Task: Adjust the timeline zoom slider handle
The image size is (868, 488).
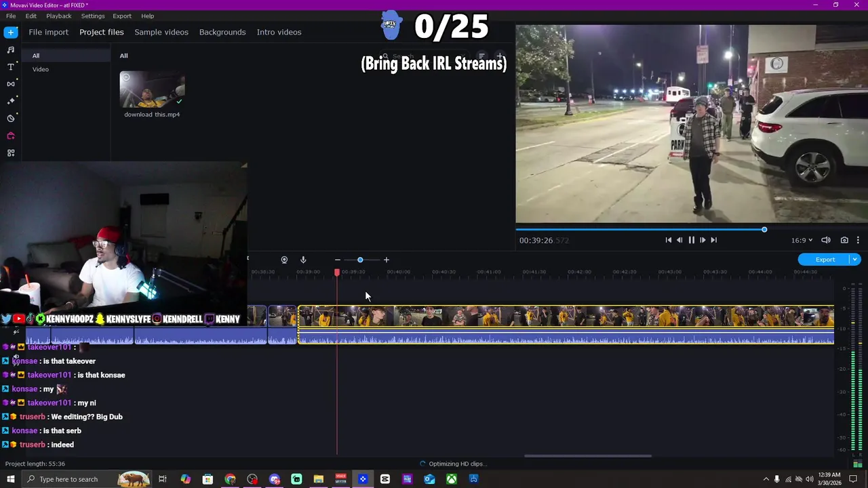Action: 360,260
